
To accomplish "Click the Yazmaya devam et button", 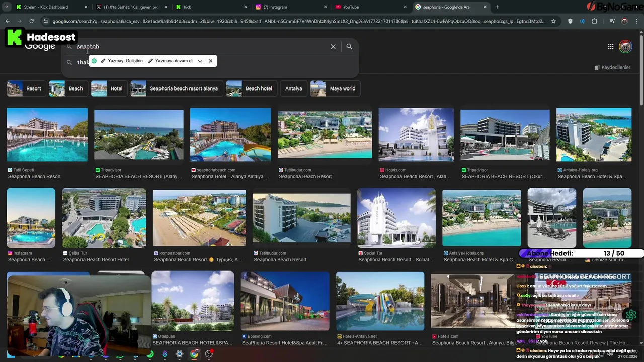I will 170,61.
